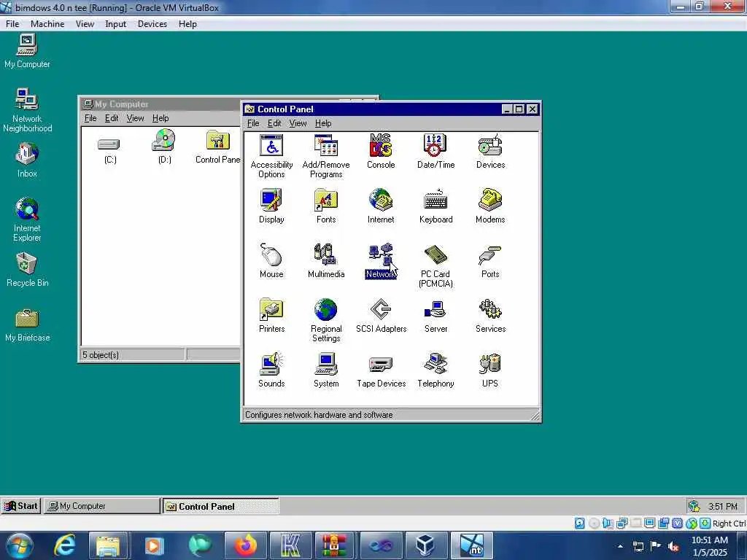Open the Control Panel Edit menu

274,123
